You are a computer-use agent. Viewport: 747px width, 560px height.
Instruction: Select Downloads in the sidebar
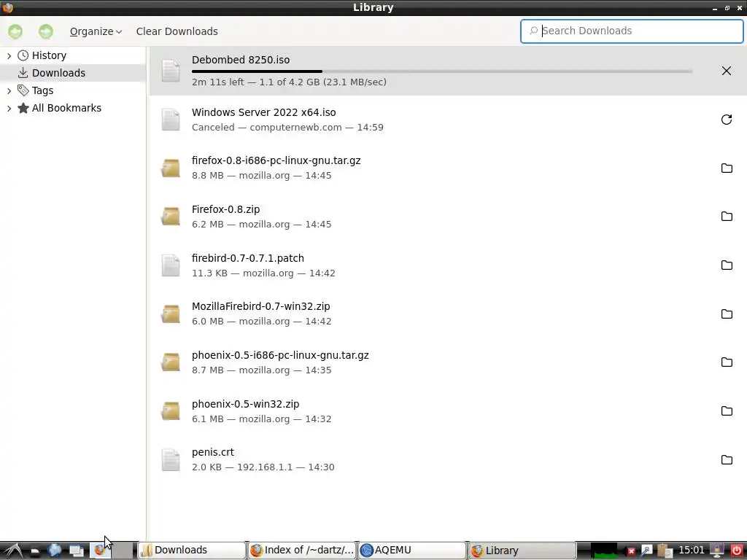(x=58, y=73)
